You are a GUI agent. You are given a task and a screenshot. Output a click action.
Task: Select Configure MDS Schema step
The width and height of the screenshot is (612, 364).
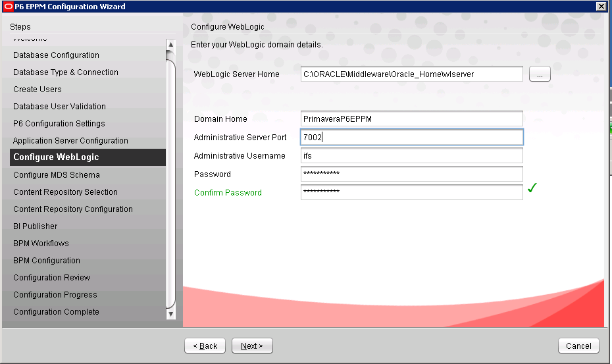[x=57, y=175]
